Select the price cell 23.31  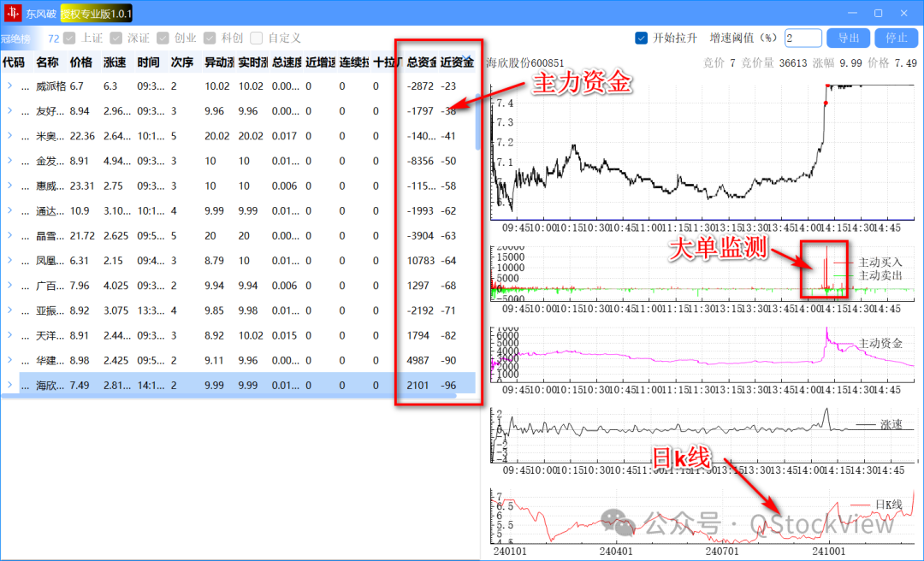(83, 186)
